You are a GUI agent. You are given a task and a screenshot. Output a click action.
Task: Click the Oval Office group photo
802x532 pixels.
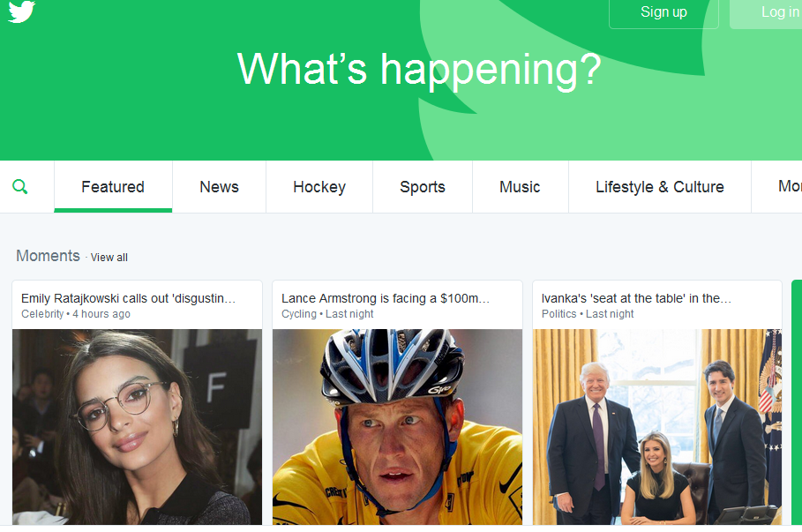click(657, 427)
